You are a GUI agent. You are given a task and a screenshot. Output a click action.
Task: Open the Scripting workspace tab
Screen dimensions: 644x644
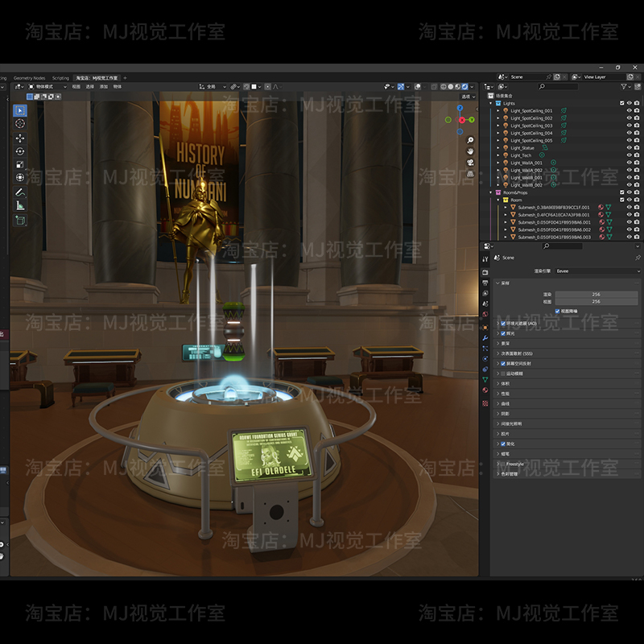coord(60,77)
